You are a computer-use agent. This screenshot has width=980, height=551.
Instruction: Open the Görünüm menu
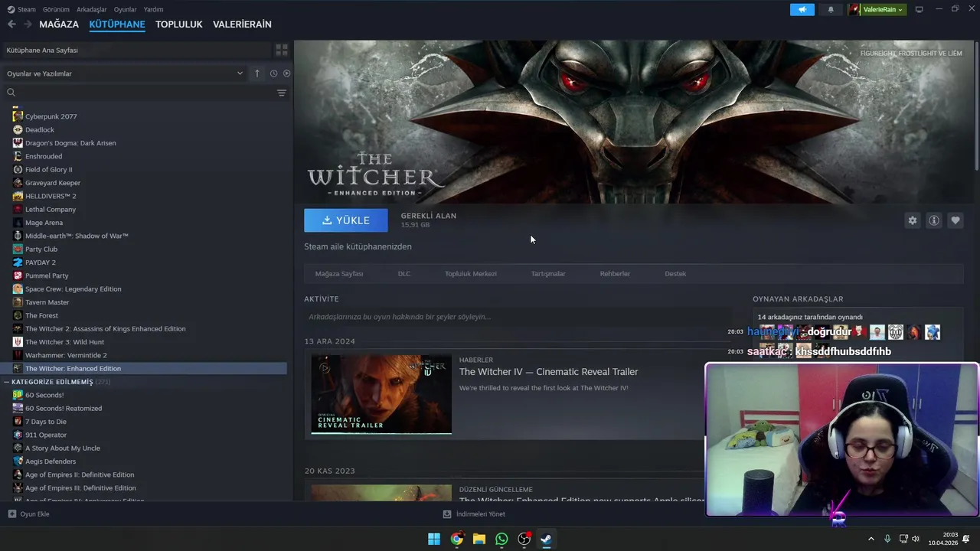point(56,9)
